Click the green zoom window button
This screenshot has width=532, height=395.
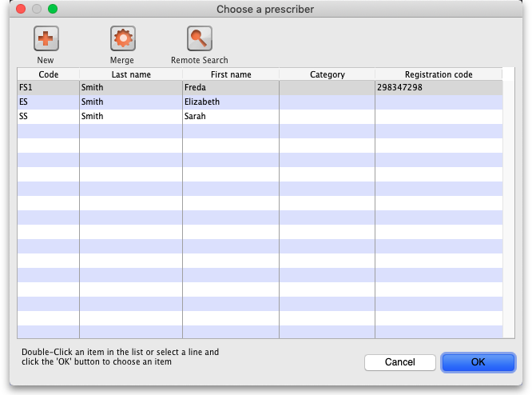[x=53, y=9]
